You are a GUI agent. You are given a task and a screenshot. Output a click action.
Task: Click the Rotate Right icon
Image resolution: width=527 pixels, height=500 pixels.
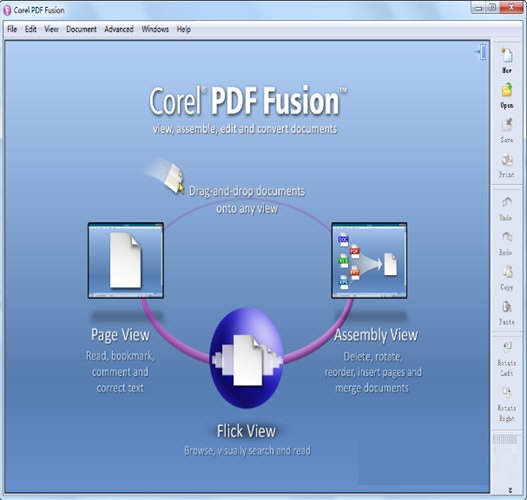point(507,391)
